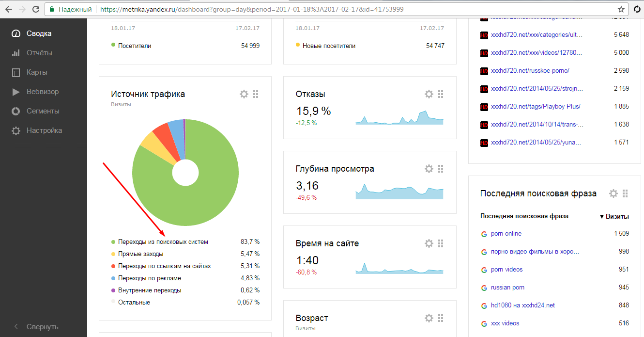644x337 pixels.
Task: Open Вебвизор in the sidebar
Action: coord(43,92)
